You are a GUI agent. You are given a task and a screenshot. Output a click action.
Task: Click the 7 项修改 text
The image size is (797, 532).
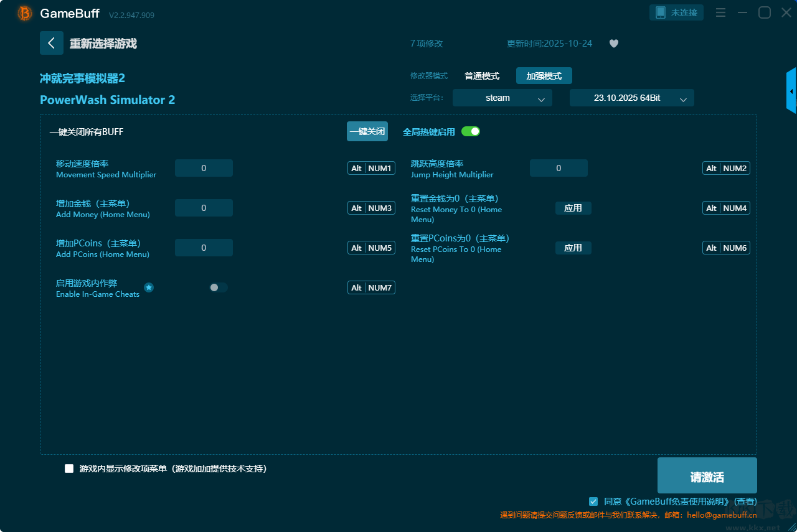click(x=427, y=44)
